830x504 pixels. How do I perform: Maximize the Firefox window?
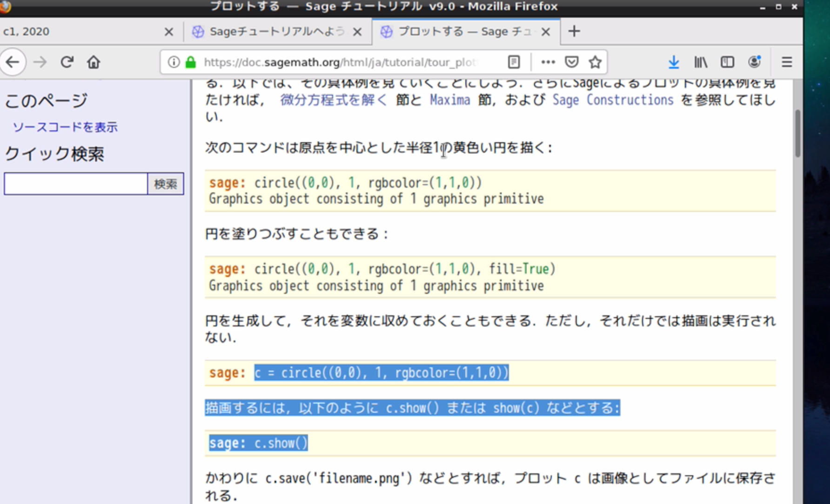[x=778, y=7]
